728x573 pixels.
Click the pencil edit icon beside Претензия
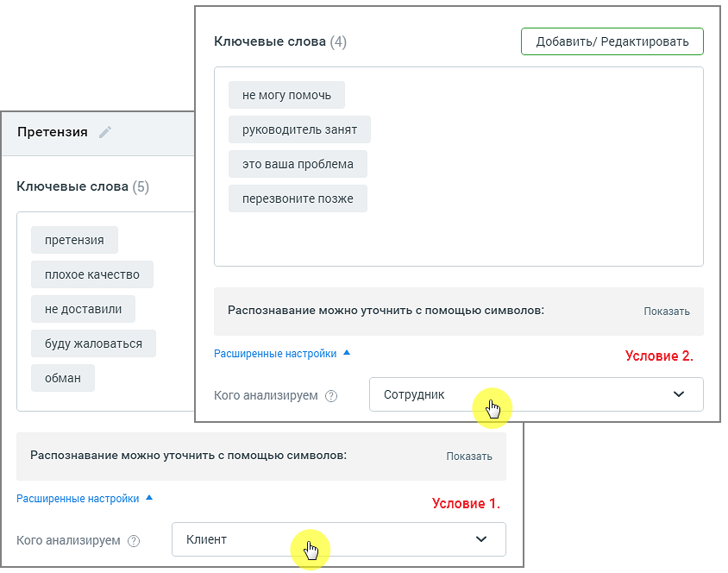pyautogui.click(x=105, y=132)
